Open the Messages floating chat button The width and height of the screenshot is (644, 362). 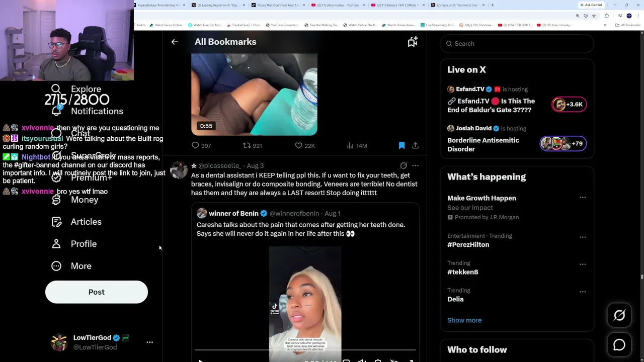(x=619, y=345)
